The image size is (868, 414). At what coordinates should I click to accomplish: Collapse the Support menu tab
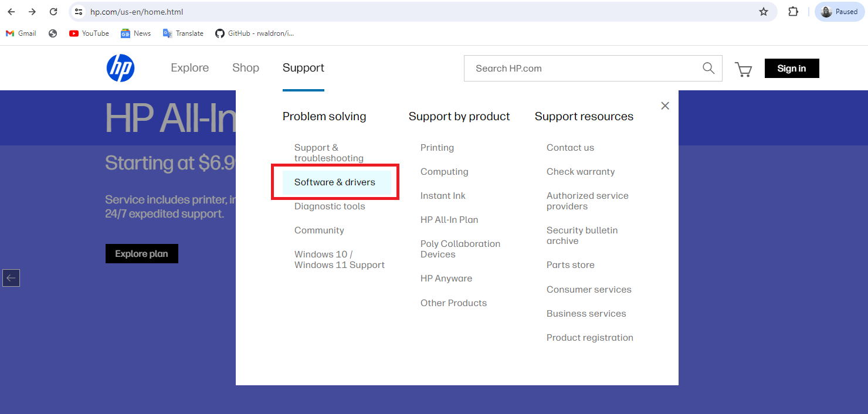(x=303, y=68)
